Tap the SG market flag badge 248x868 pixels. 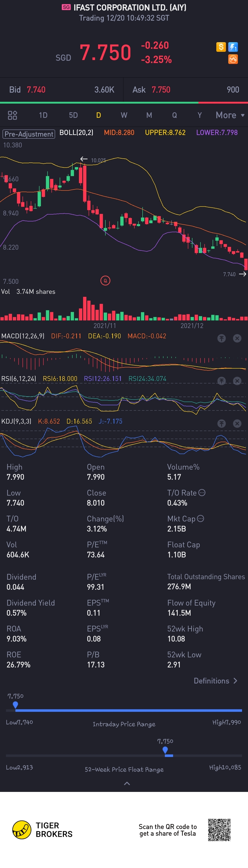[66, 7]
